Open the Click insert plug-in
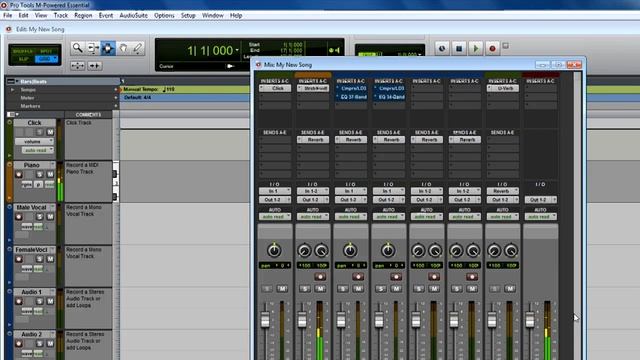 (x=275, y=88)
